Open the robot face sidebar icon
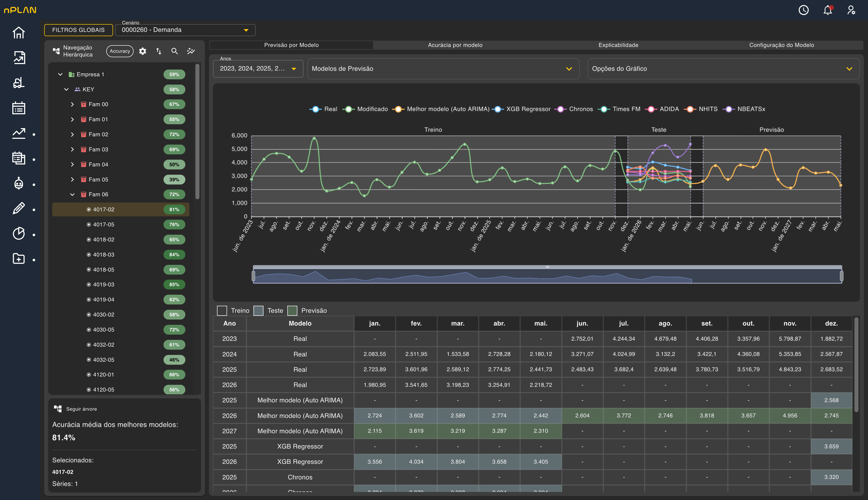The height and width of the screenshot is (500, 868). pyautogui.click(x=19, y=183)
